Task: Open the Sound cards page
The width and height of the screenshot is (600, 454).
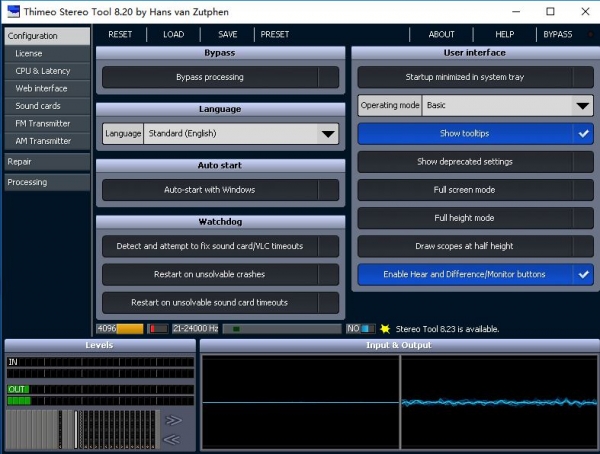Action: tap(40, 106)
